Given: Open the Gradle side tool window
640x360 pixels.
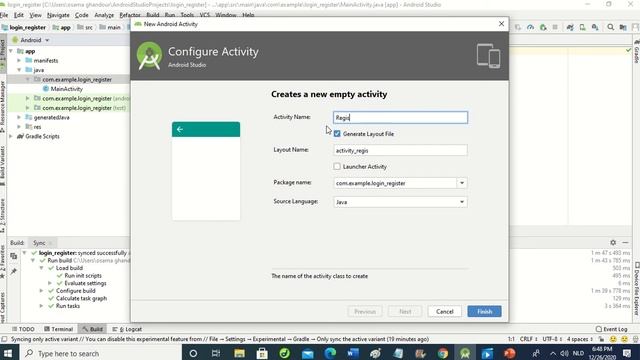Looking at the screenshot, I should point(636,52).
